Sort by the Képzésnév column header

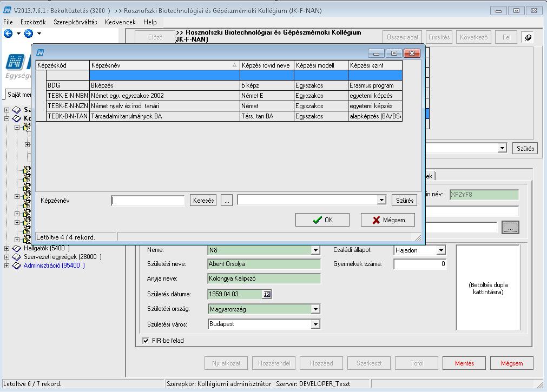pos(164,65)
